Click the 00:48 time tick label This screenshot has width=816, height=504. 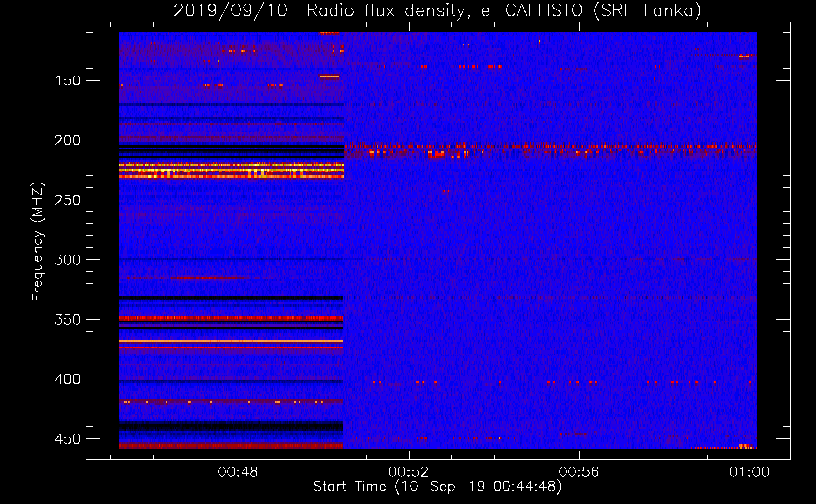tap(238, 472)
